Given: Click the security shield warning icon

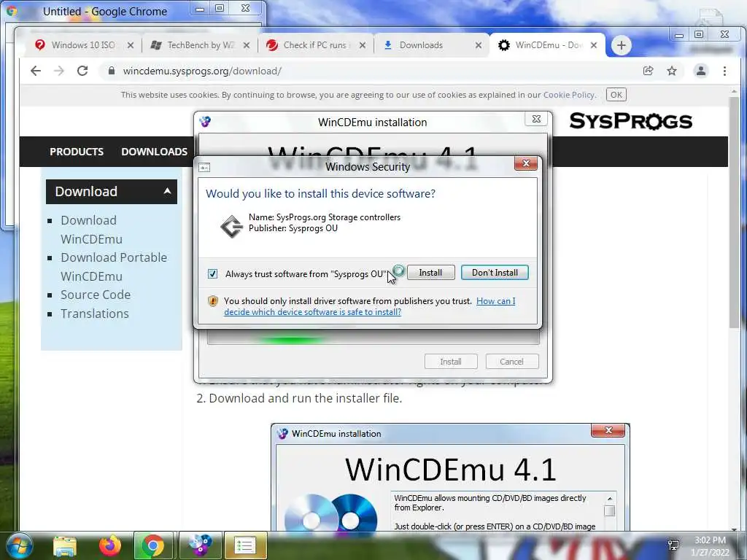Looking at the screenshot, I should [x=213, y=301].
